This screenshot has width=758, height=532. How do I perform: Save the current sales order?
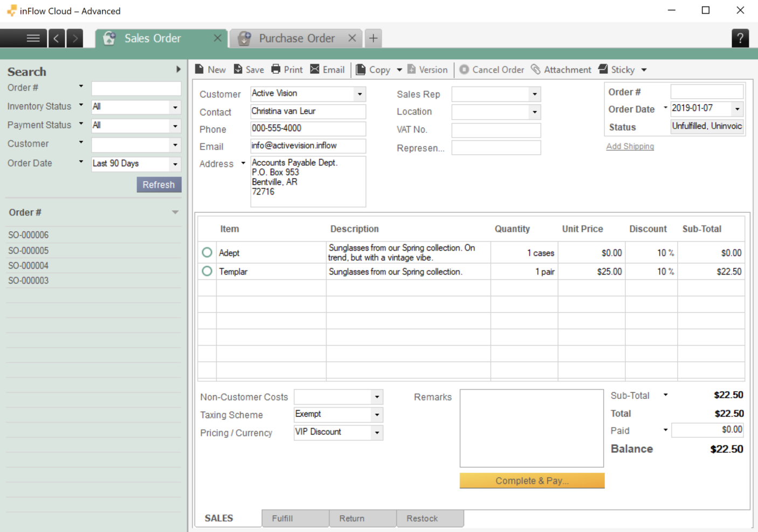coord(249,70)
